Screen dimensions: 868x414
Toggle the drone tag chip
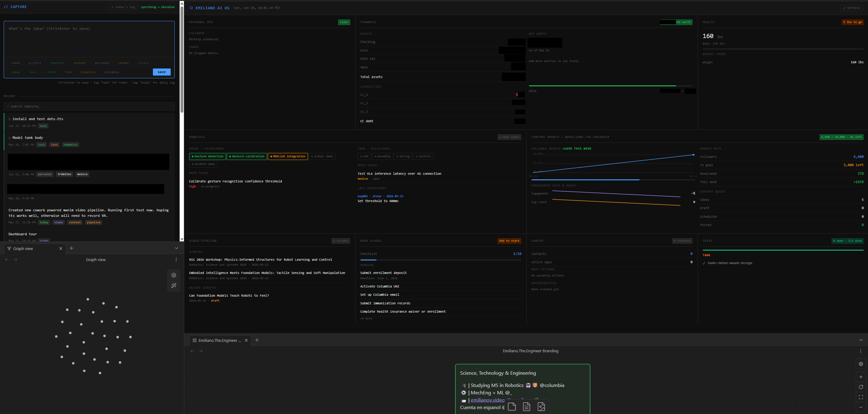point(52,72)
